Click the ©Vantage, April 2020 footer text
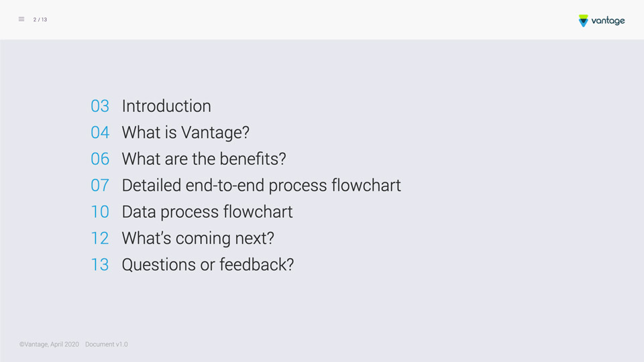Screen dimensions: 644x362 [49, 345]
